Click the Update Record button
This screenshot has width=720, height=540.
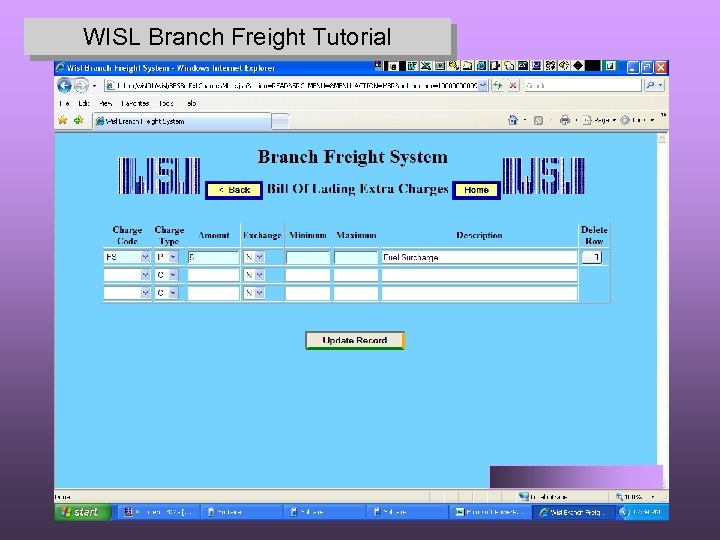[x=355, y=340]
